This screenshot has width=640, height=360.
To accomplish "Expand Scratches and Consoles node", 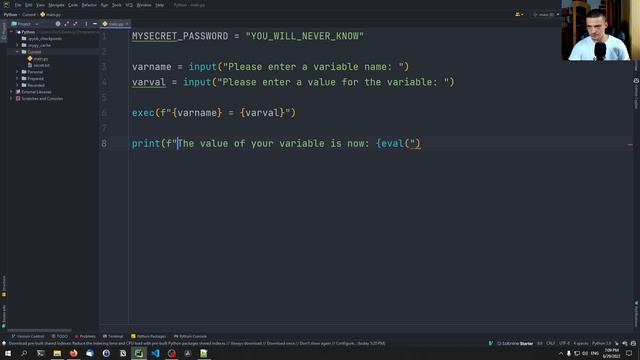I will [x=12, y=98].
